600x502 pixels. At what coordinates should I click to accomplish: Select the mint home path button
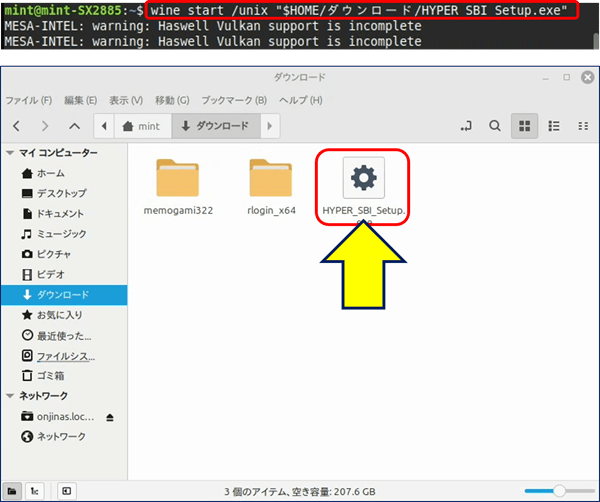(x=143, y=126)
